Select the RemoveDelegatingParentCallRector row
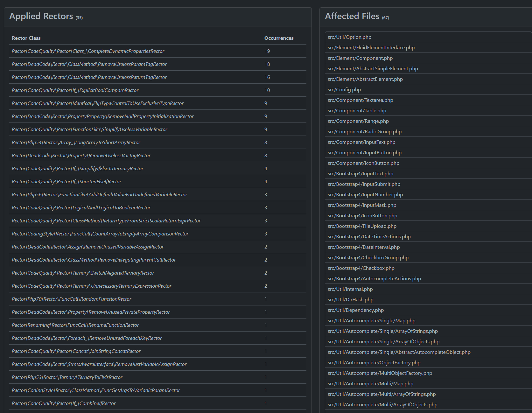 pyautogui.click(x=158, y=260)
